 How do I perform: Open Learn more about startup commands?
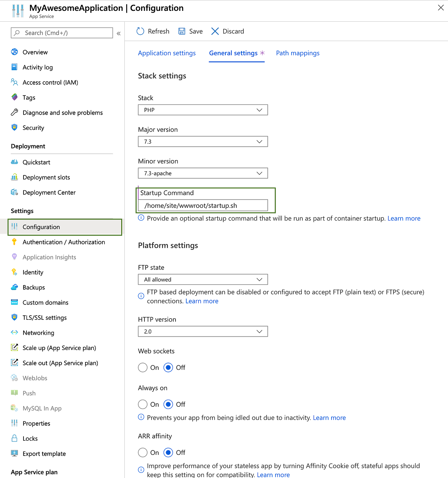tap(404, 218)
